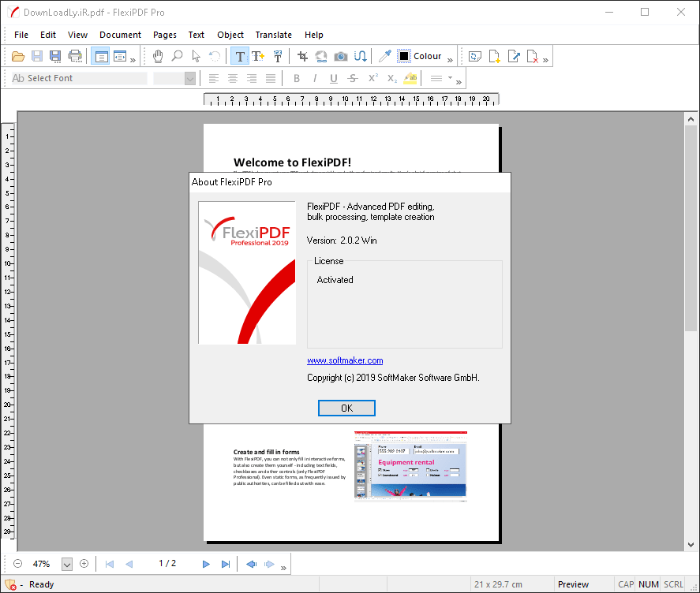700x593 pixels.
Task: Click the black Colour swatch
Action: (x=403, y=56)
